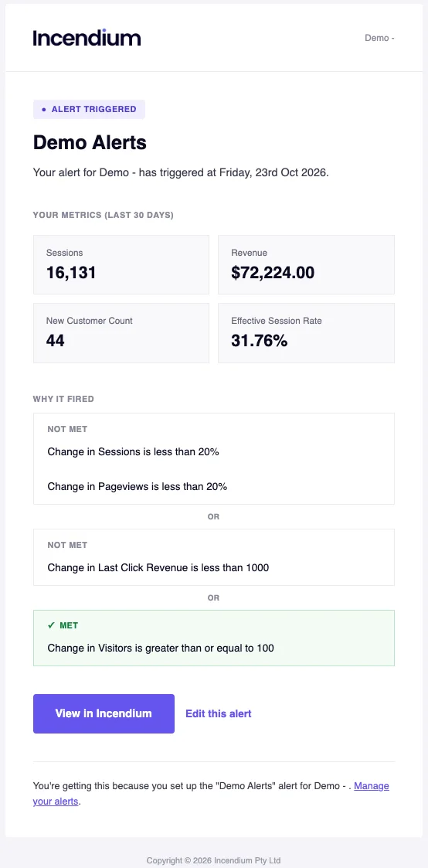428x868 pixels.
Task: Click the OR separator above the MET box
Action: 213,597
